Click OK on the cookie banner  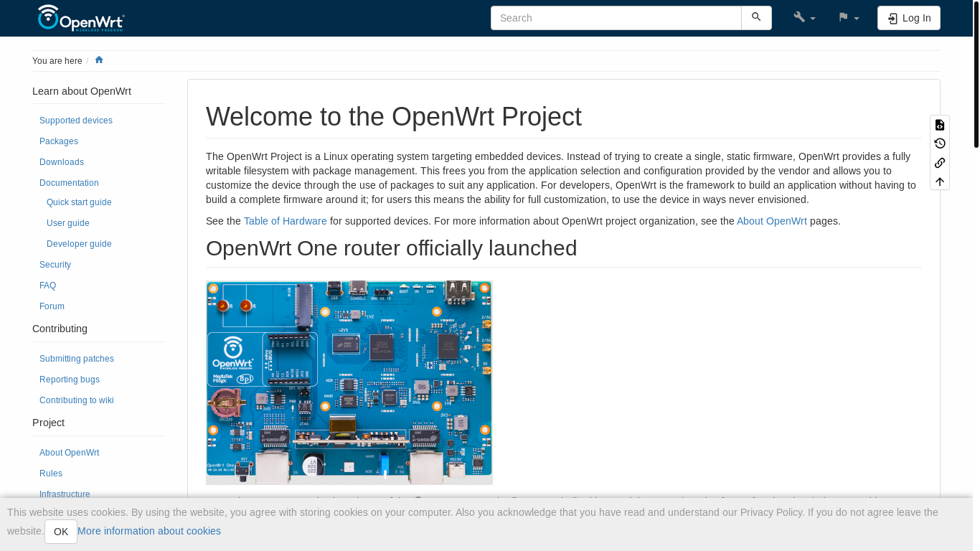tap(61, 532)
